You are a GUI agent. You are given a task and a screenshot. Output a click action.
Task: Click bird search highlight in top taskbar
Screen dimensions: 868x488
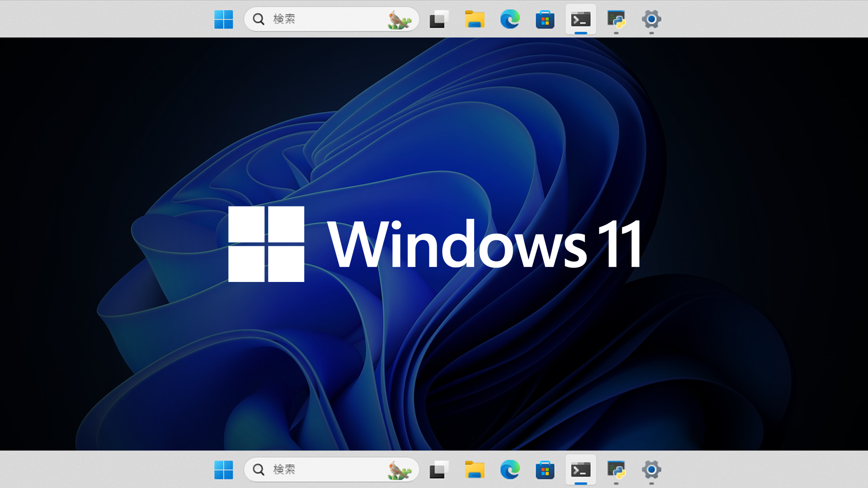click(399, 20)
